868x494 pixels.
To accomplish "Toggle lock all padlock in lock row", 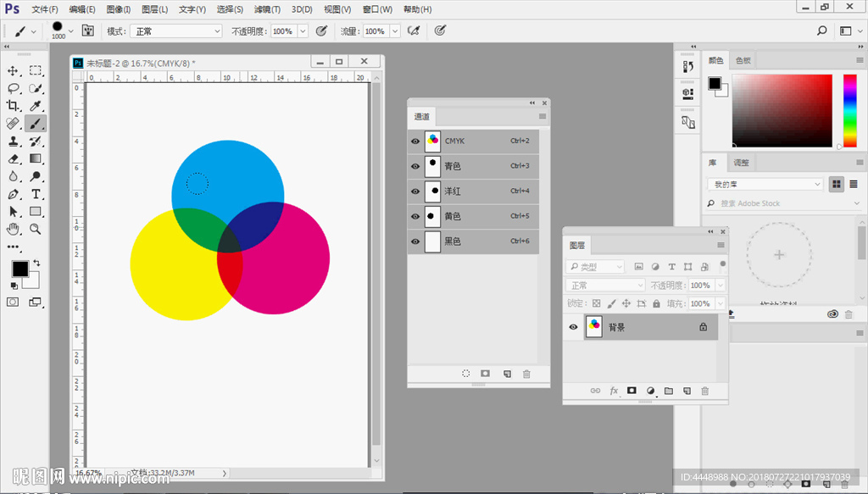I will coord(657,303).
